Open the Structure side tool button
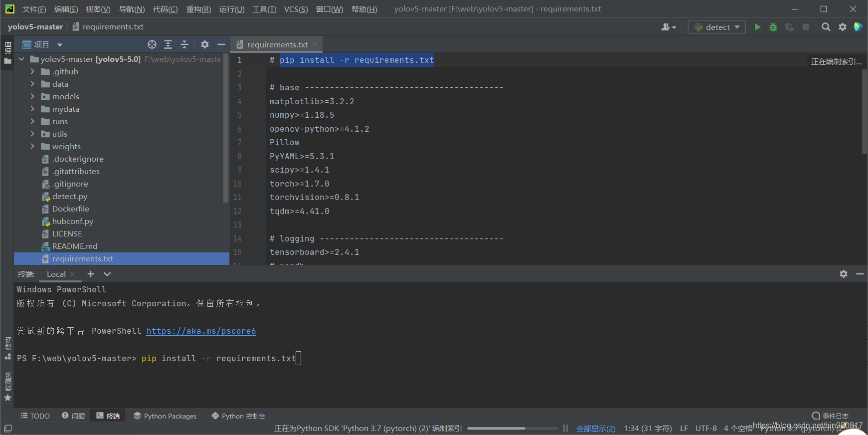The width and height of the screenshot is (868, 435). pyautogui.click(x=7, y=348)
